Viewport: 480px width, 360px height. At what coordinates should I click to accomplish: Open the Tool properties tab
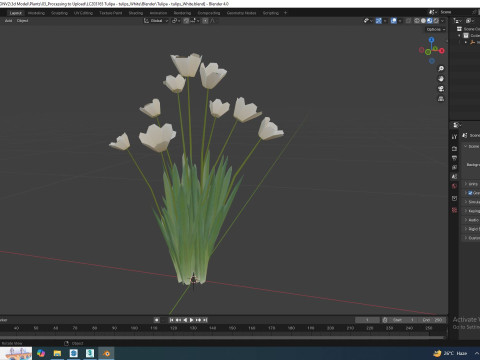coord(454,137)
